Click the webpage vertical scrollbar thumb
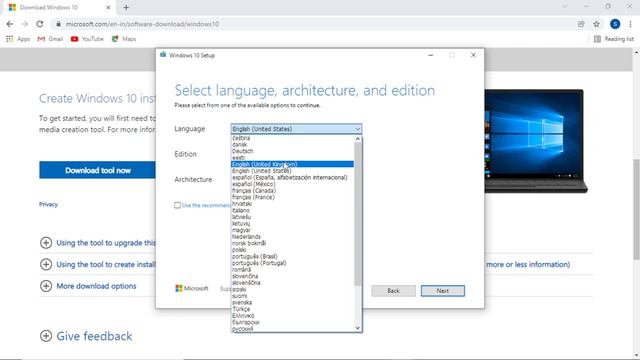Viewport: 640px width, 360px height. coord(636,209)
